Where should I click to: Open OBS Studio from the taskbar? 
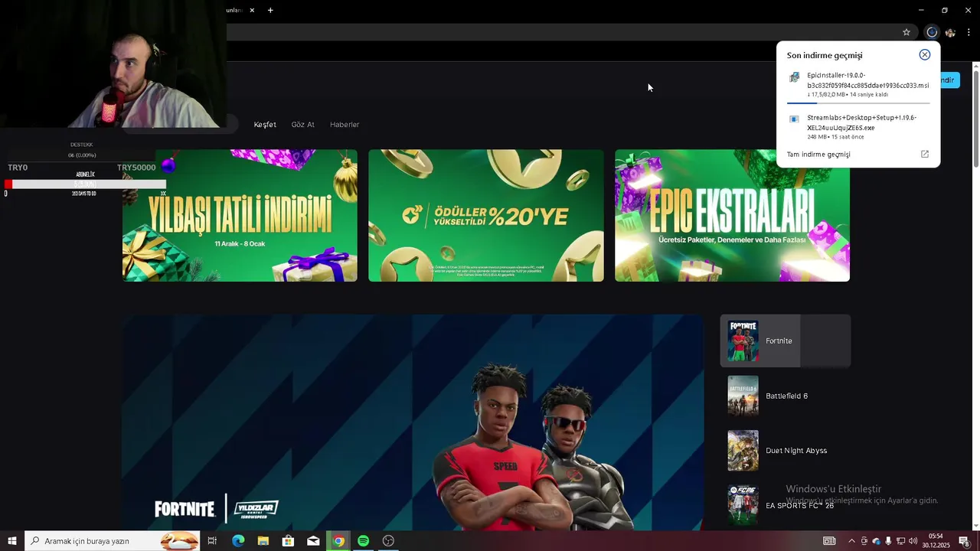point(388,541)
